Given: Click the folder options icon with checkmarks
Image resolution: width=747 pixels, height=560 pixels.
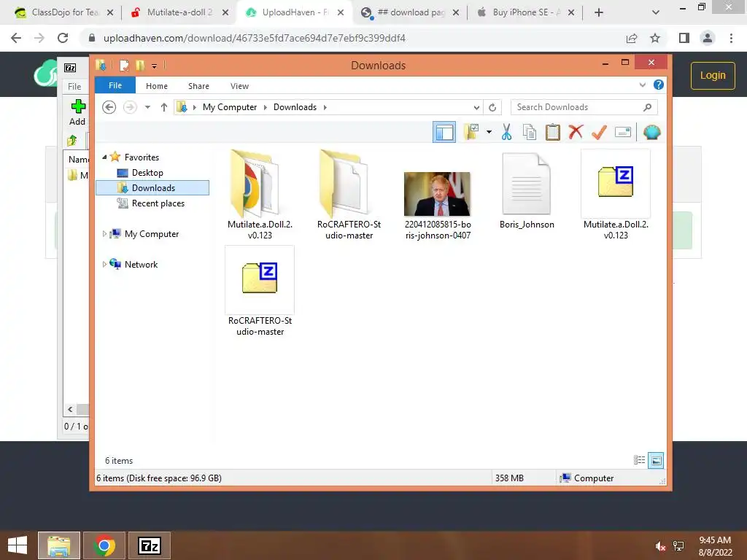Looking at the screenshot, I should point(471,132).
